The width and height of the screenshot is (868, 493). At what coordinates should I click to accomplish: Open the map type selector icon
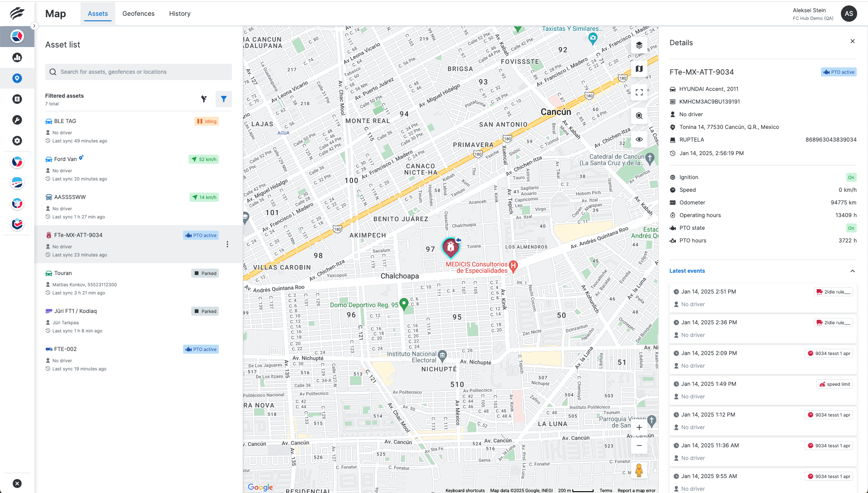pos(639,69)
